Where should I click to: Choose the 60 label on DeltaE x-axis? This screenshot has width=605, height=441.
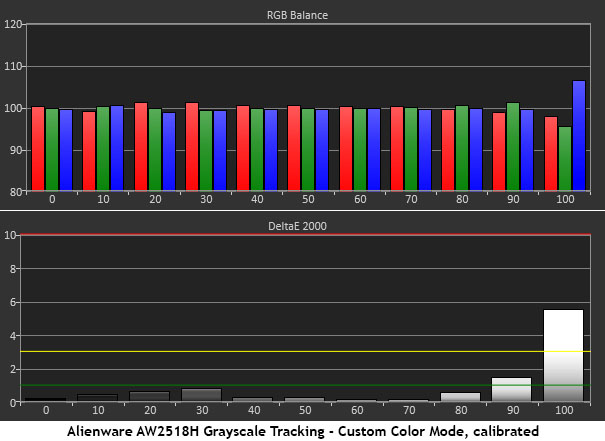pyautogui.click(x=357, y=410)
